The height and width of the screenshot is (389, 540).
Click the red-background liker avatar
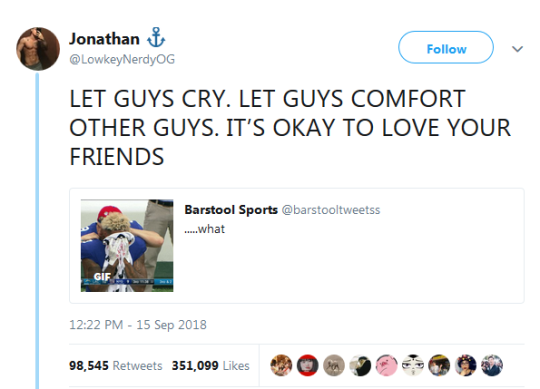point(308,365)
